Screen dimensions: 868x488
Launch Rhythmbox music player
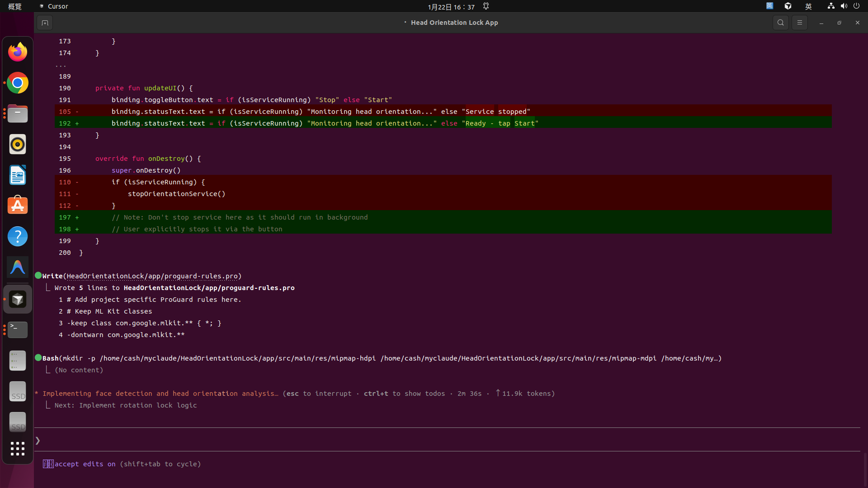(x=18, y=145)
